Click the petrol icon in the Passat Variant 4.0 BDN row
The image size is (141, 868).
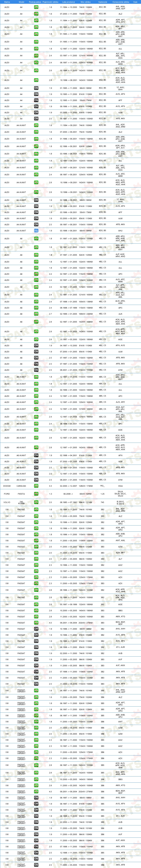coord(36,792)
